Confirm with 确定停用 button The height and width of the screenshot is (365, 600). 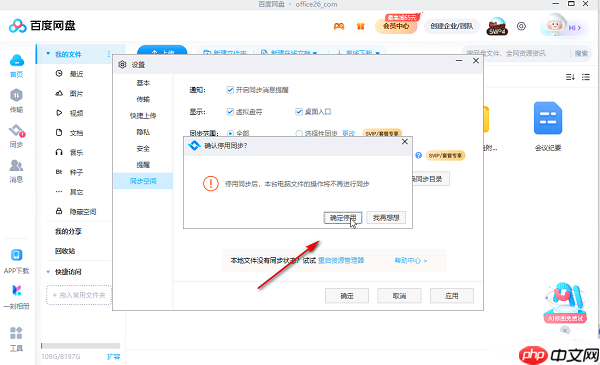point(343,218)
